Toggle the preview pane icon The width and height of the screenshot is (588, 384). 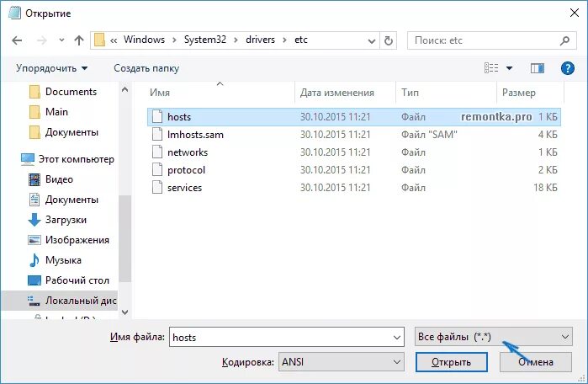(537, 68)
